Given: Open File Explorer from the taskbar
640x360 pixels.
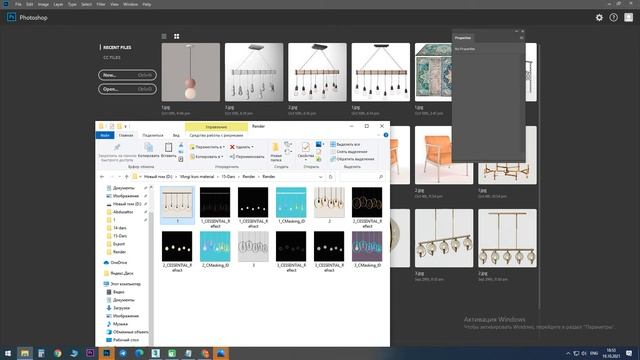Looking at the screenshot, I should coord(25,353).
